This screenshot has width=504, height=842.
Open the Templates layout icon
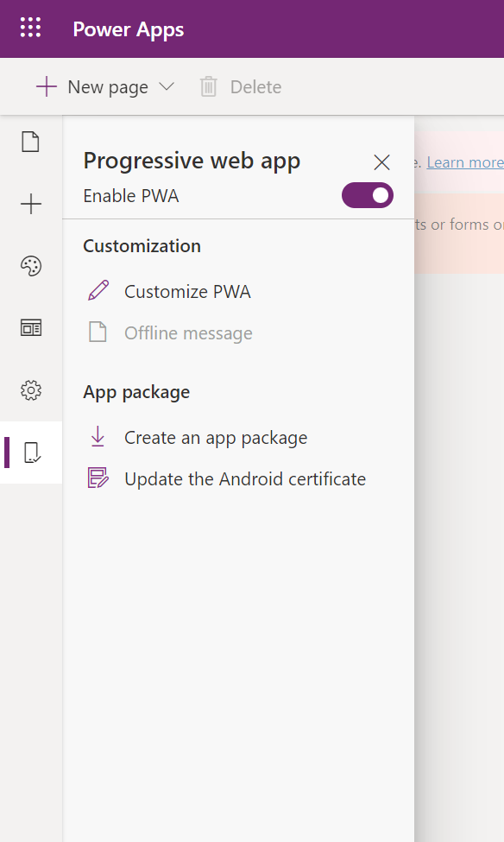tap(30, 327)
